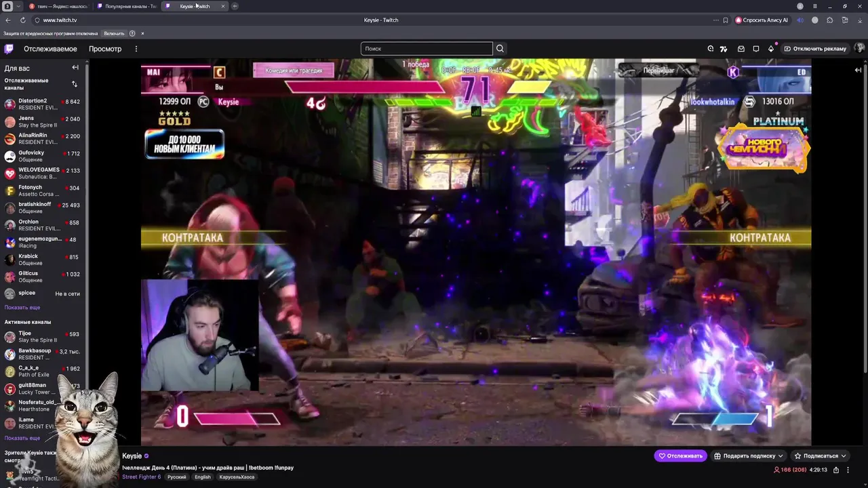Switch to the Yandex search tab
Viewport: 868px width, 488px height.
[x=58, y=6]
